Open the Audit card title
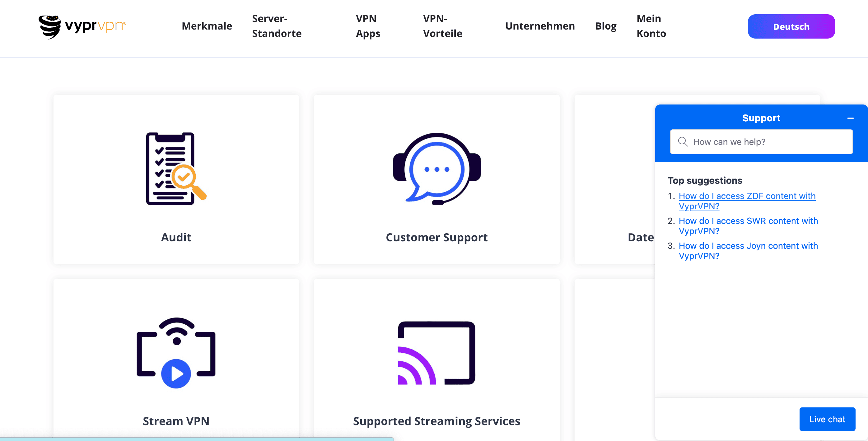 176,237
